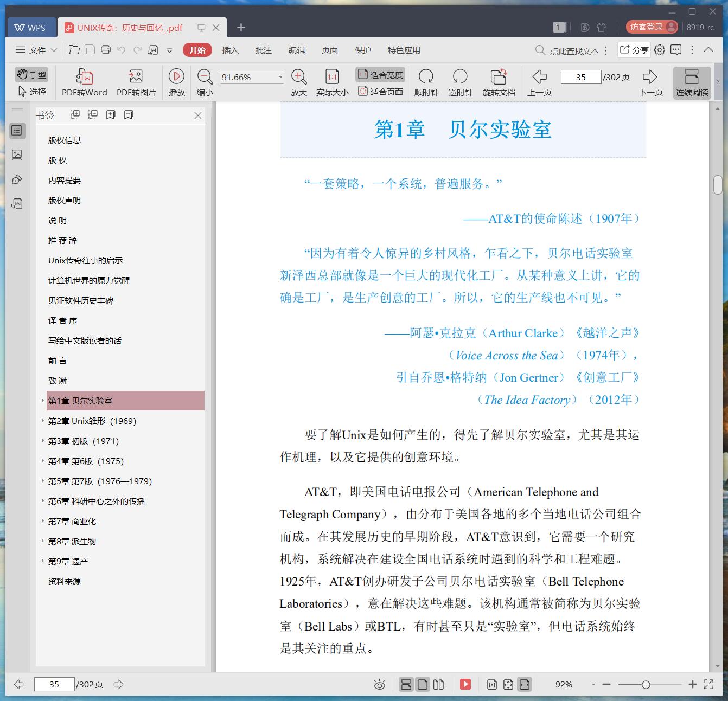Rotate page 逆时针 counterclockwise
This screenshot has width=728, height=701.
pos(460,82)
